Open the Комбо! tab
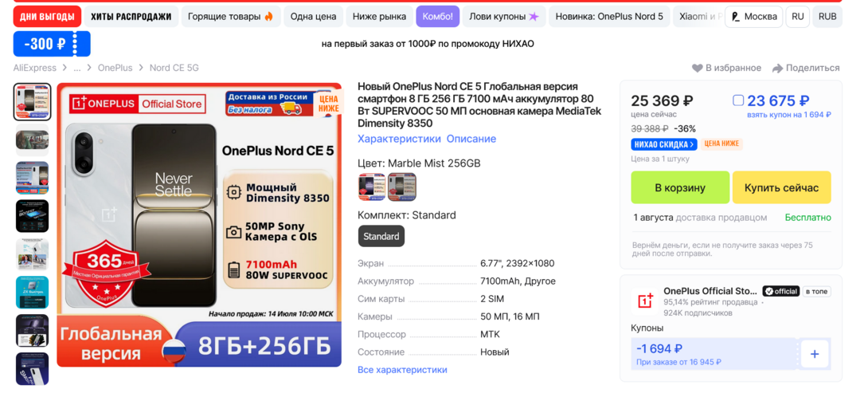The height and width of the screenshot is (397, 868). point(437,17)
